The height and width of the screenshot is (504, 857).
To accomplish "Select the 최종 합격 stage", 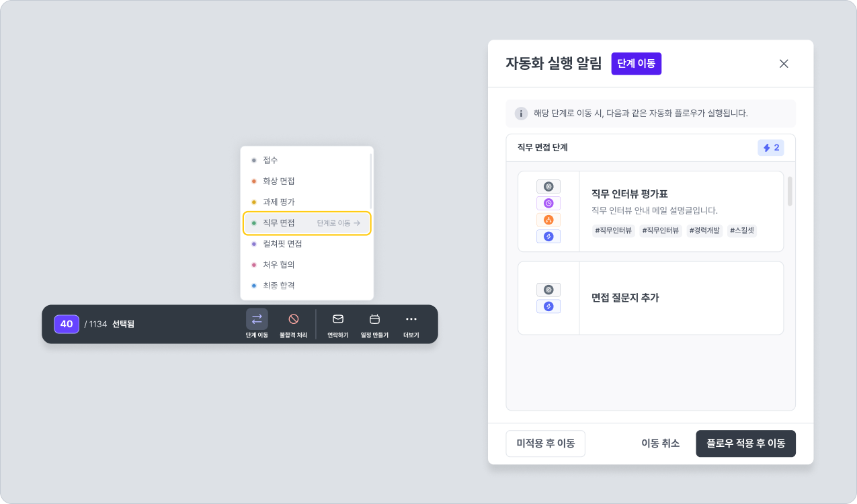I will 278,286.
